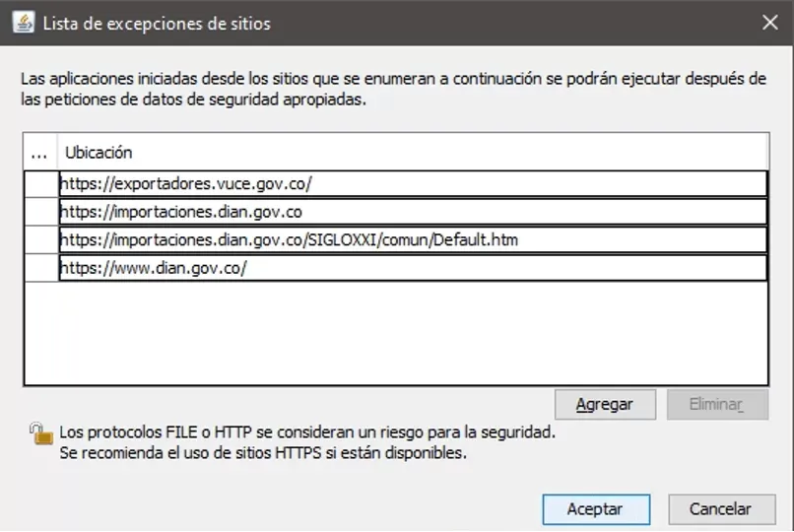Click the status cell beside www.dian.gov.co
This screenshot has height=532, width=794.
click(x=41, y=268)
